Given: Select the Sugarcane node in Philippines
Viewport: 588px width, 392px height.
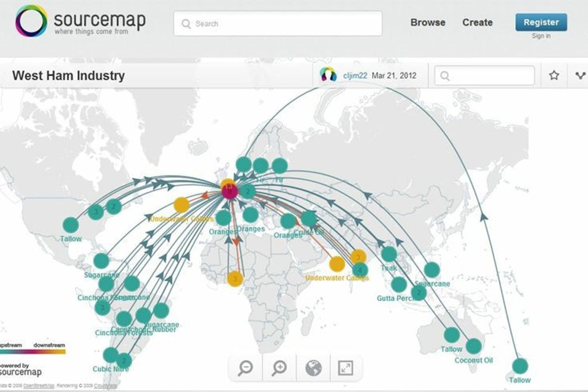Looking at the screenshot, I should click(432, 270).
